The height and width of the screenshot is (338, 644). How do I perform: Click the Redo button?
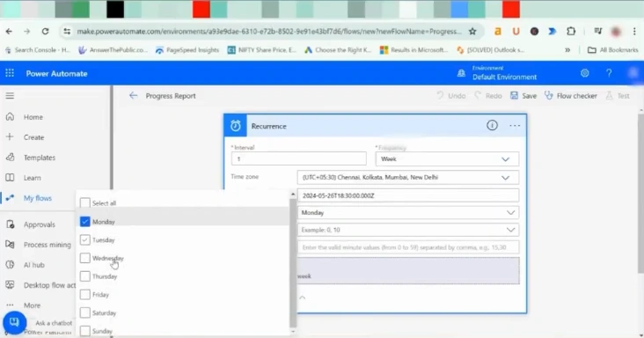[488, 96]
